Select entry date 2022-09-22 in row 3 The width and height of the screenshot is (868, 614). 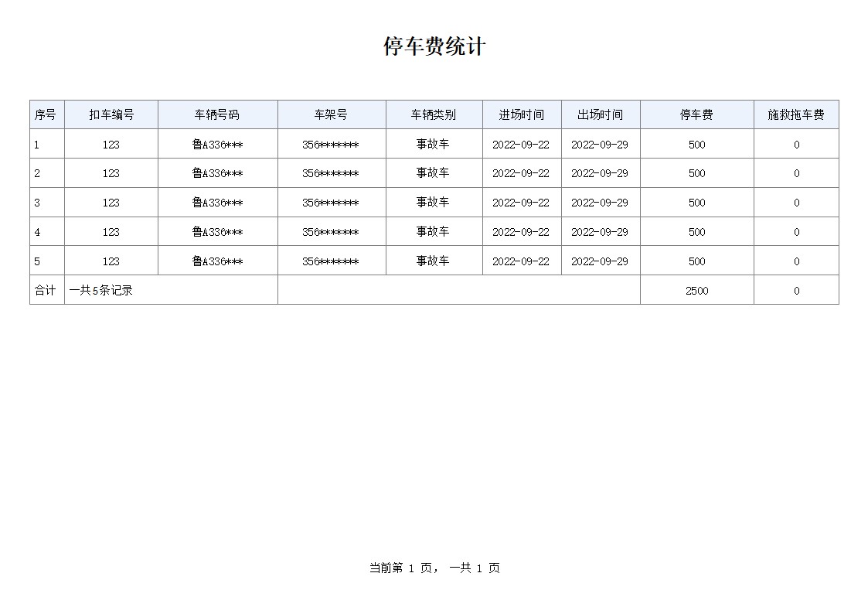pyautogui.click(x=521, y=203)
